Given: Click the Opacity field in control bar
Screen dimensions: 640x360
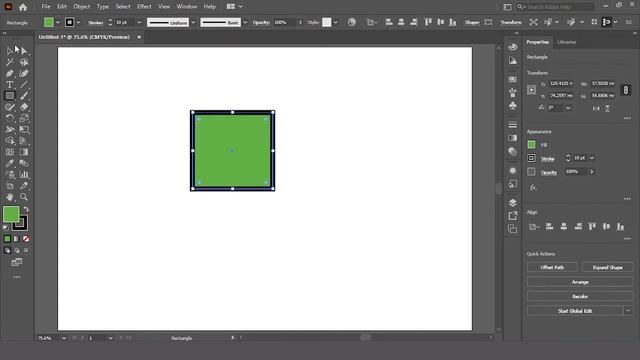Looking at the screenshot, I should 284,22.
